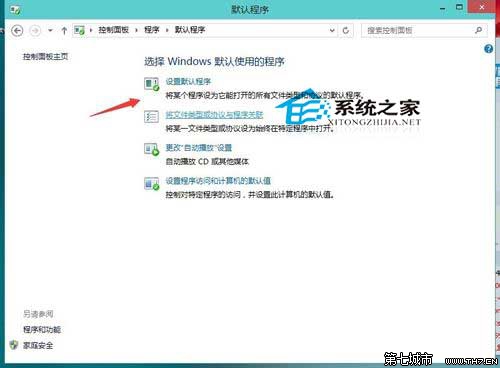Screen dimensions: 500x368
Task: Expand the address bar history dropdown
Action: point(332,30)
